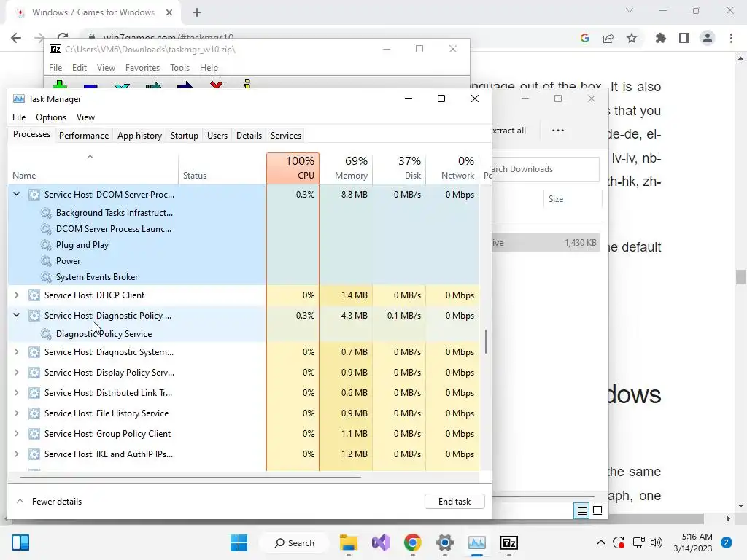This screenshot has width=747, height=560.
Task: Open 7-Zip Edit menu
Action: click(x=79, y=68)
